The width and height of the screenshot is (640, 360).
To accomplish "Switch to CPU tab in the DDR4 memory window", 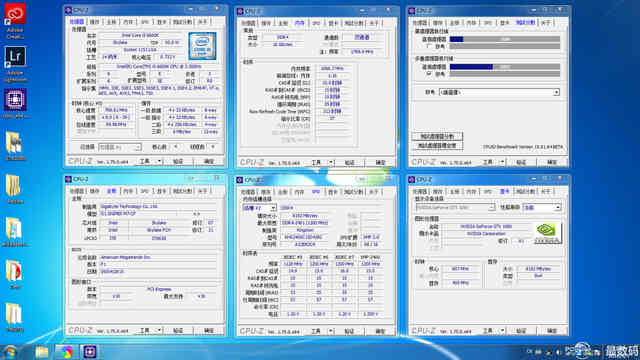I will click(248, 23).
